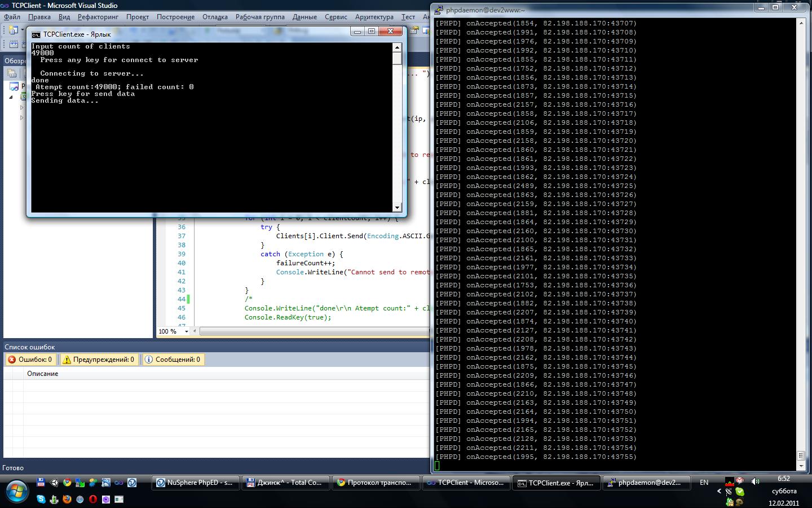Image resolution: width=812 pixels, height=508 pixels.
Task: Open TCPClient.exe console window system menu icon
Action: coord(36,34)
